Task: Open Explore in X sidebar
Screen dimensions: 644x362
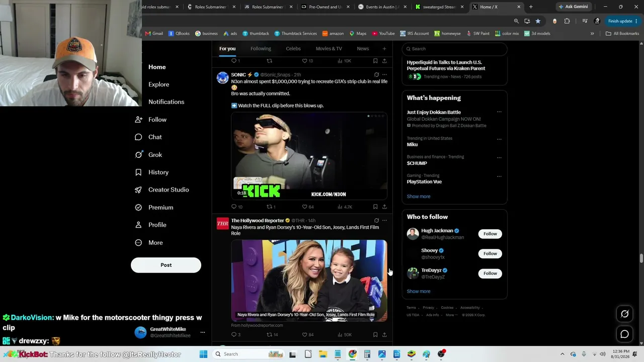Action: tap(158, 84)
